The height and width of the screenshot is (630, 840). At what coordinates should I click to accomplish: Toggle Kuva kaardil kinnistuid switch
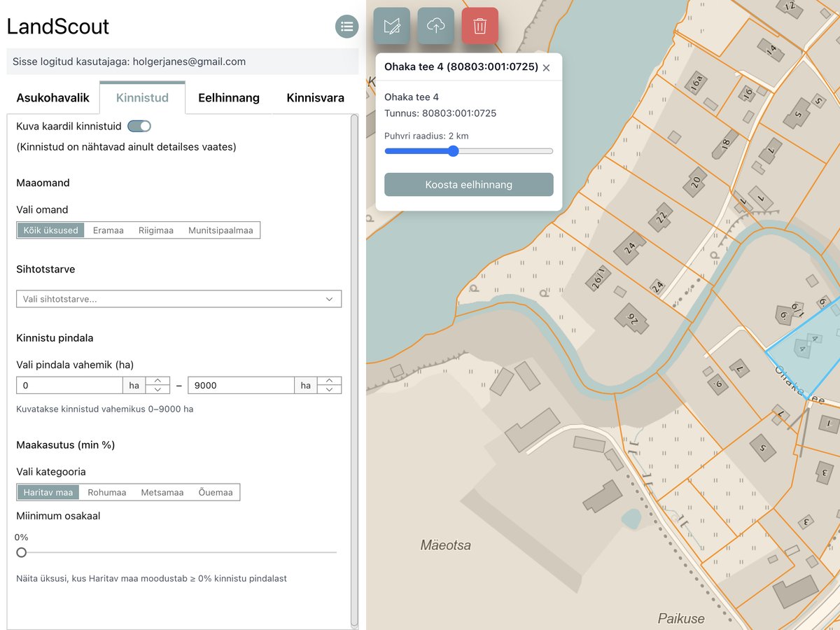[139, 126]
